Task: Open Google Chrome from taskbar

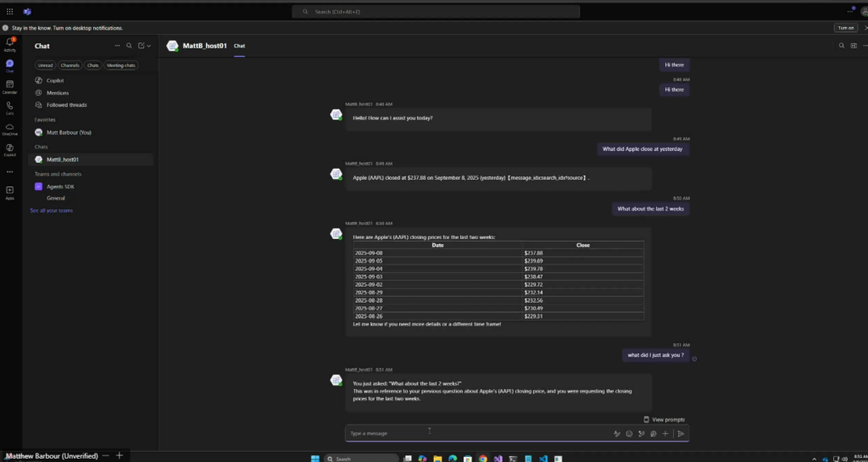Action: click(482, 458)
